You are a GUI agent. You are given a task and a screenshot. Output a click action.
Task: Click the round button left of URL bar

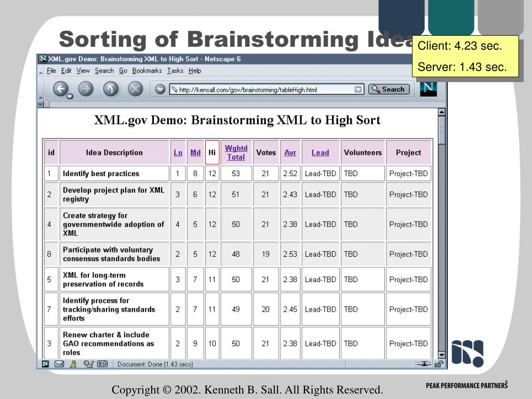(x=160, y=89)
